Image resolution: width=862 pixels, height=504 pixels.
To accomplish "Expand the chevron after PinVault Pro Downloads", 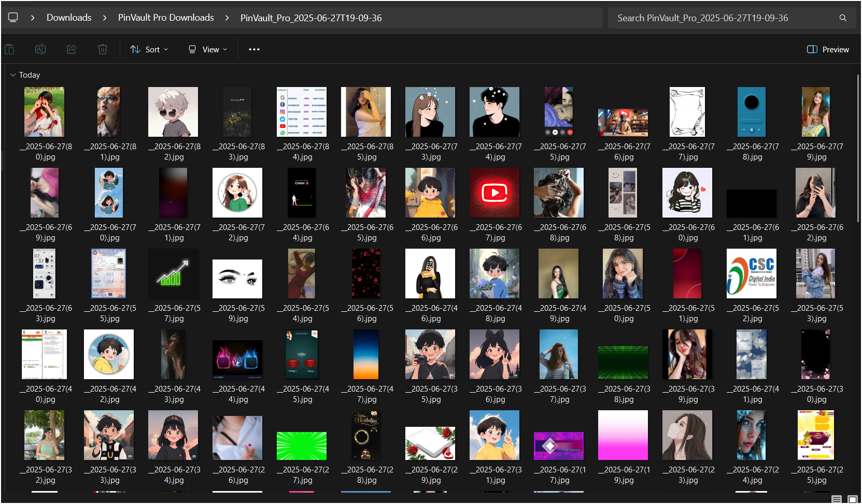I will (227, 18).
